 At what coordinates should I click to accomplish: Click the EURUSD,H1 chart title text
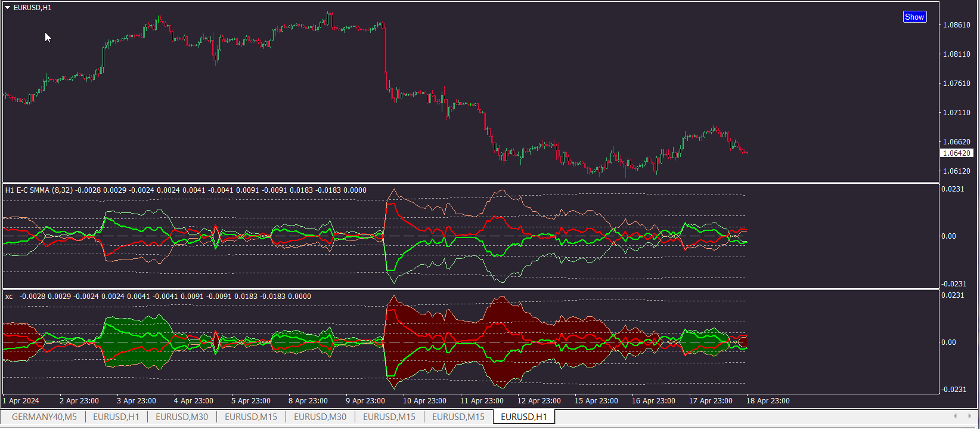coord(32,8)
